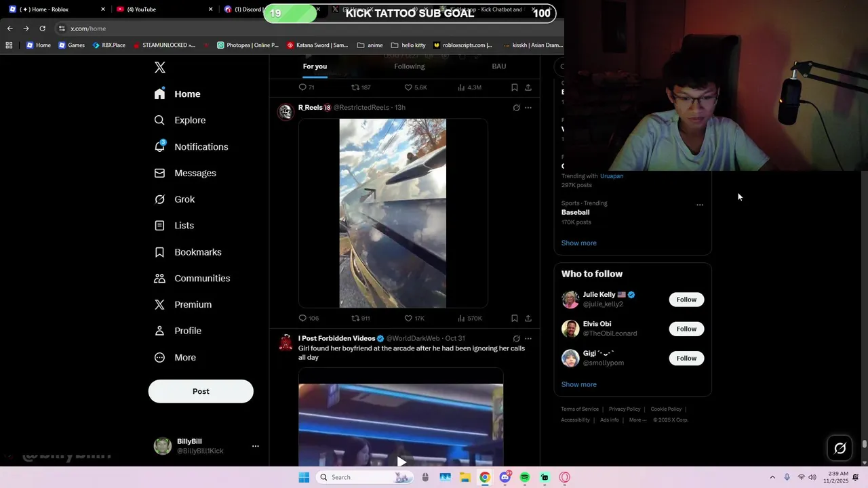Share the R_Reels video post

[528, 318]
